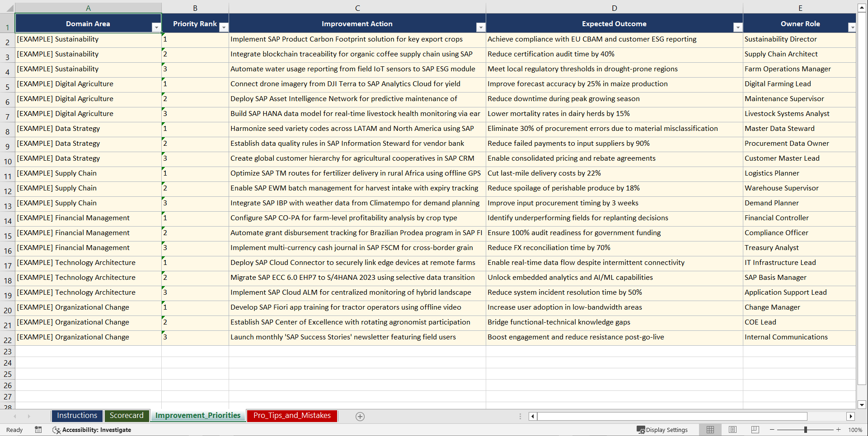Click the previous sheet navigation arrow
Image resolution: width=868 pixels, height=436 pixels.
pyautogui.click(x=16, y=416)
